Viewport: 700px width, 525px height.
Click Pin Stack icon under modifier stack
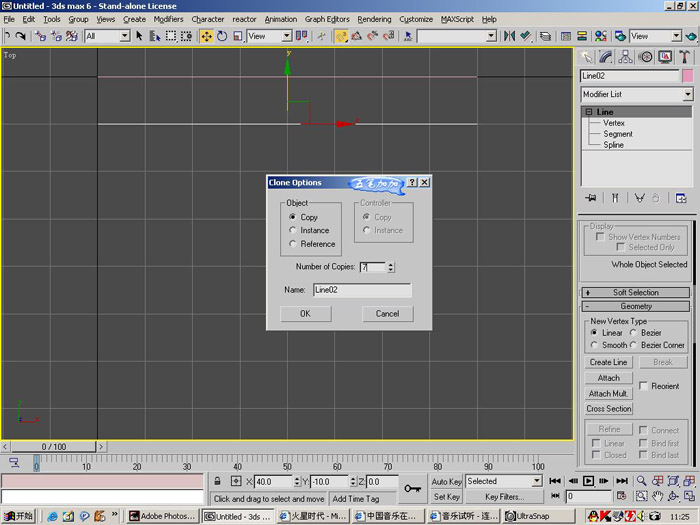pos(591,198)
